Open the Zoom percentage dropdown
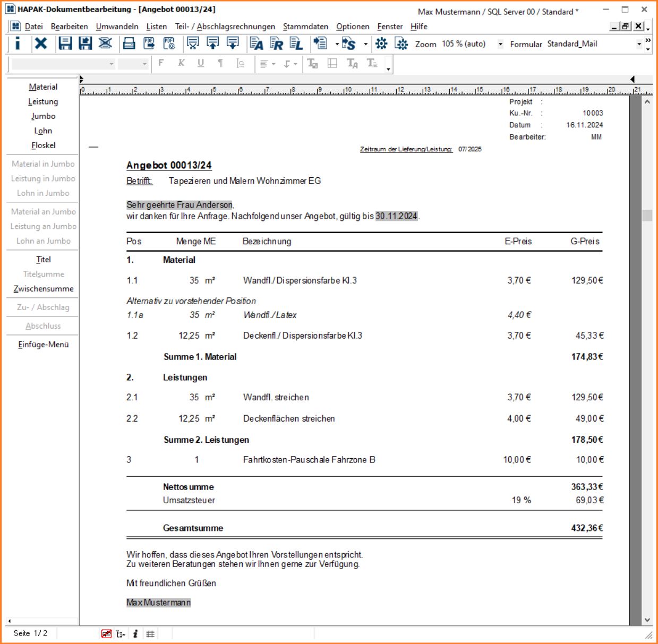 pos(500,45)
